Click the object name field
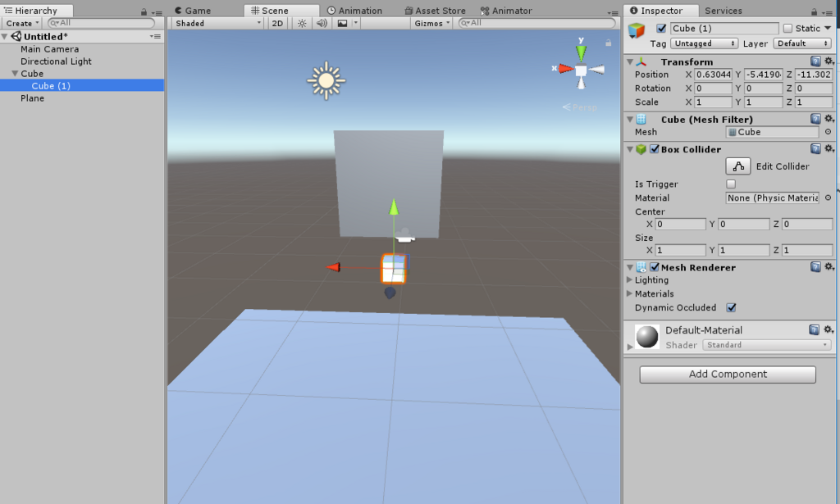Viewport: 840px width, 504px height. (x=724, y=29)
